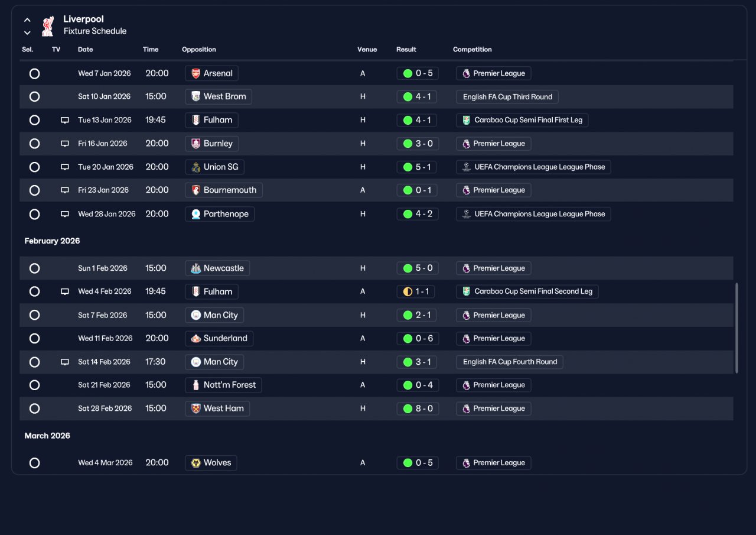
Task: Click Carabao Cup icon on First Leg row
Action: click(x=466, y=120)
